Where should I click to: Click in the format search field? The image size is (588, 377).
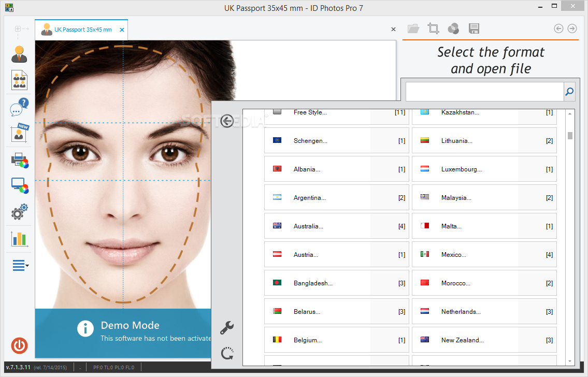click(x=484, y=92)
